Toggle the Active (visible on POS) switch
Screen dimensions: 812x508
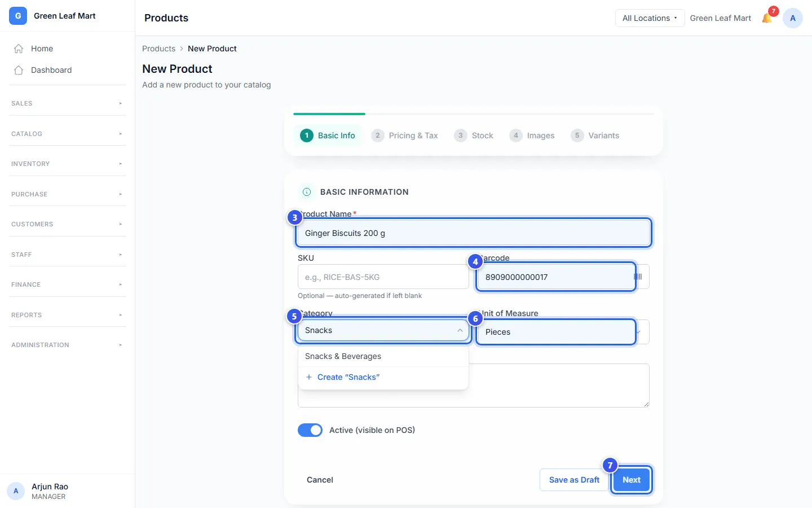tap(310, 430)
